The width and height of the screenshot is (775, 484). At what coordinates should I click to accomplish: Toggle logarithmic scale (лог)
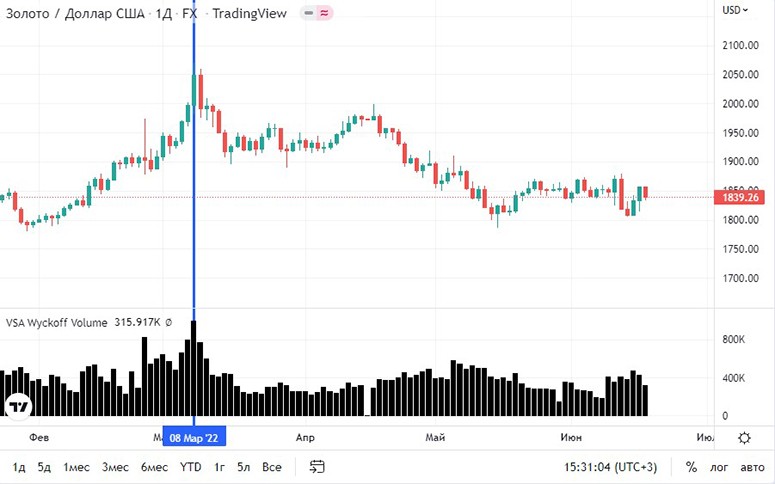coord(718,467)
